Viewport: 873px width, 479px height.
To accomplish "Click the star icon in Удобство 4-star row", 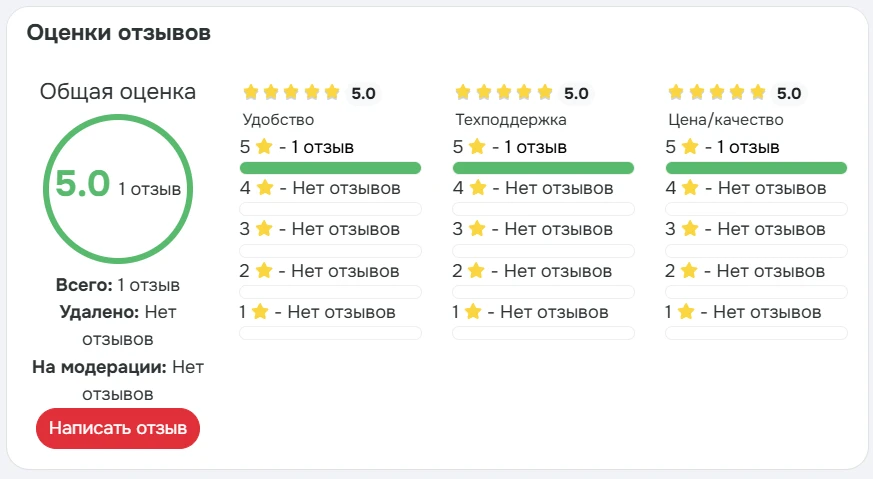I will (264, 188).
